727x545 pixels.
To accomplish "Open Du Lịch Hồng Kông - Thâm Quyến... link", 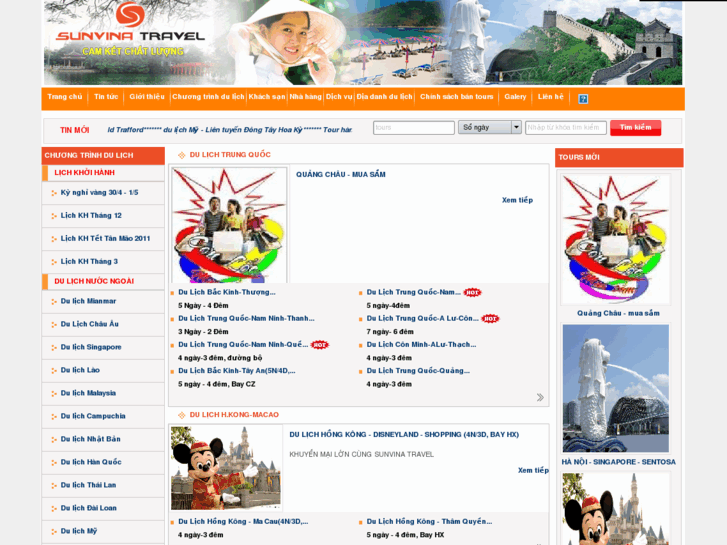I will [429, 522].
